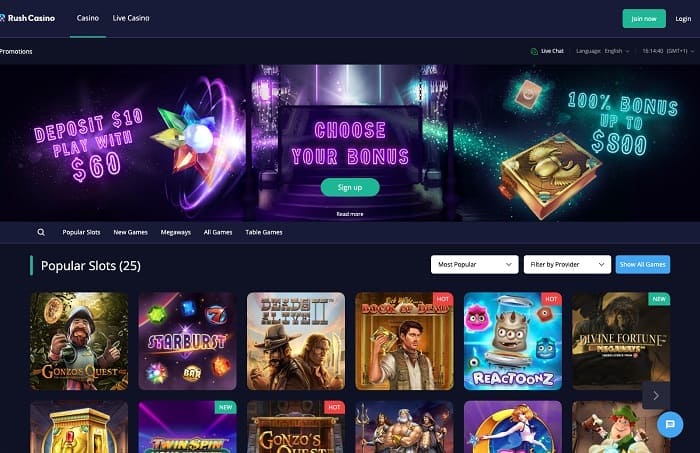700x453 pixels.
Task: Open the Dead or Alive II tile
Action: [x=296, y=341]
